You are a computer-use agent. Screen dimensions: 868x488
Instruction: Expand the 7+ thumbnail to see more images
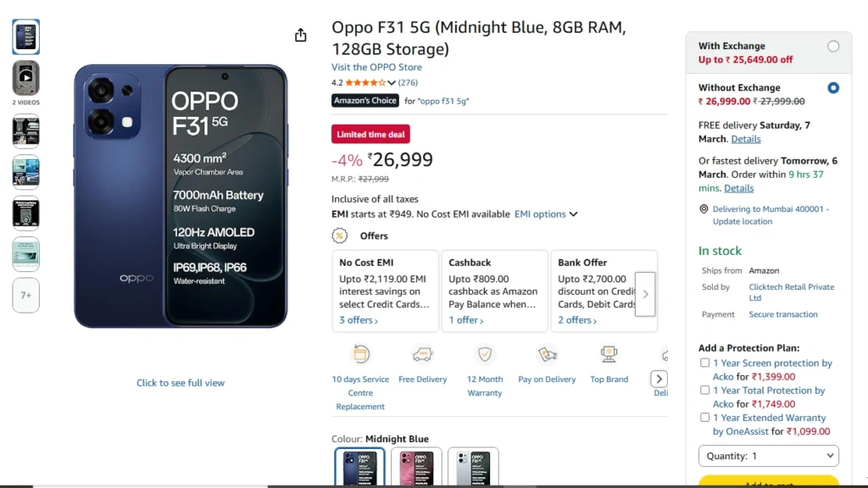(x=25, y=295)
